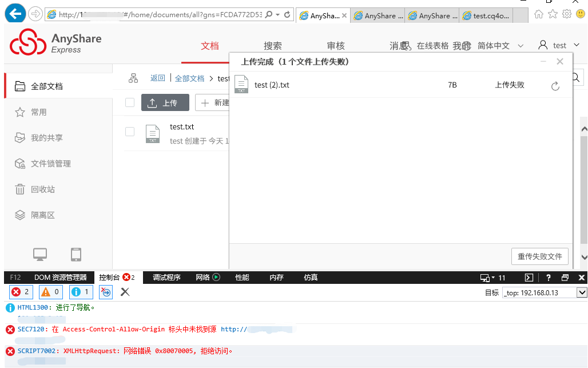Image resolution: width=588 pixels, height=368 pixels.
Task: Click the mobile client icon in sidebar
Action: click(x=76, y=254)
